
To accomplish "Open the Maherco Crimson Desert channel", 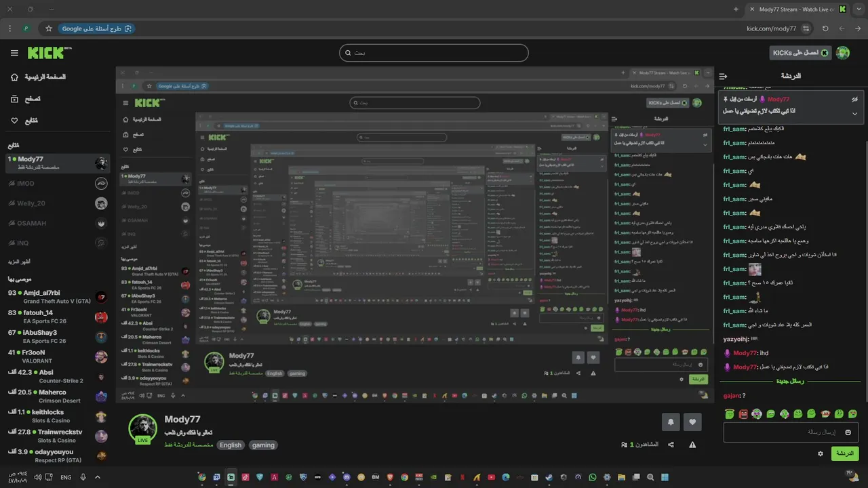I will click(x=57, y=396).
